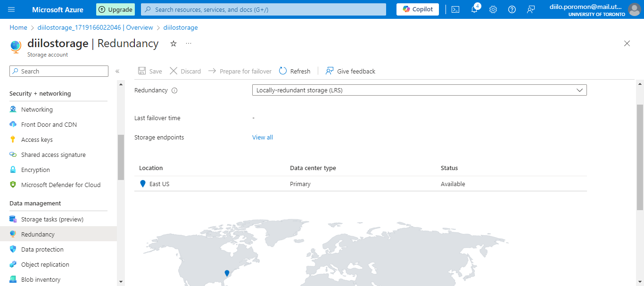The height and width of the screenshot is (286, 644).
Task: Click the Help question mark icon
Action: coord(512,9)
